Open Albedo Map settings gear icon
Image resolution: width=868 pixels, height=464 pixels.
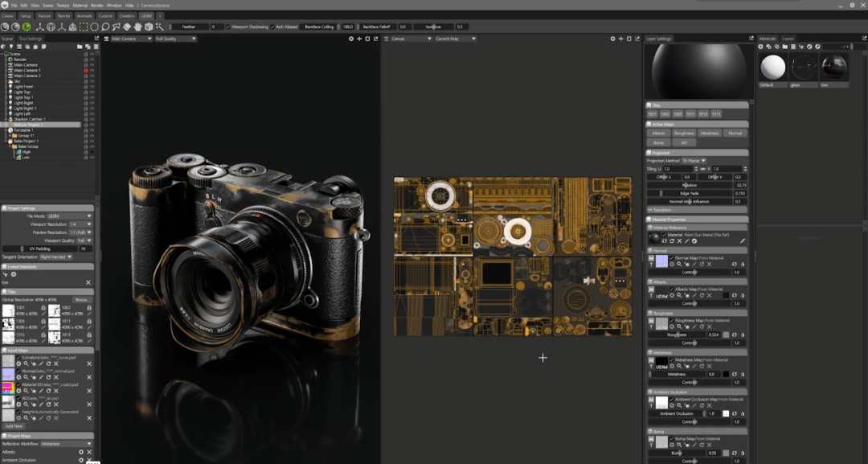tap(672, 296)
